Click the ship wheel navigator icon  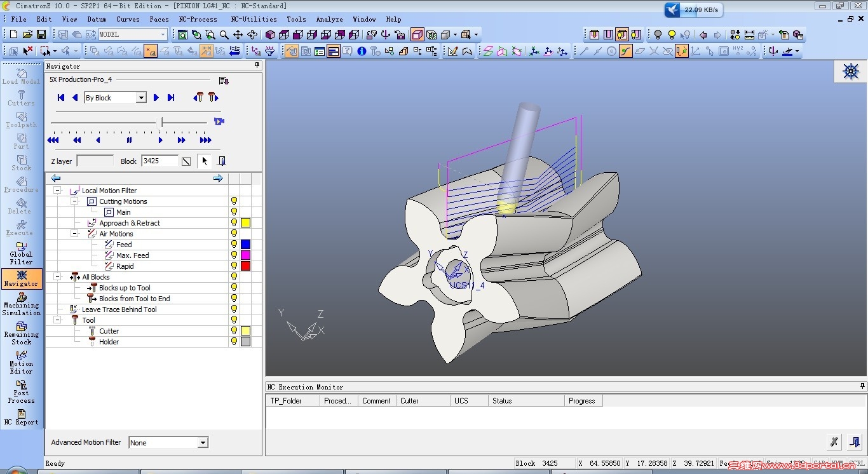851,71
